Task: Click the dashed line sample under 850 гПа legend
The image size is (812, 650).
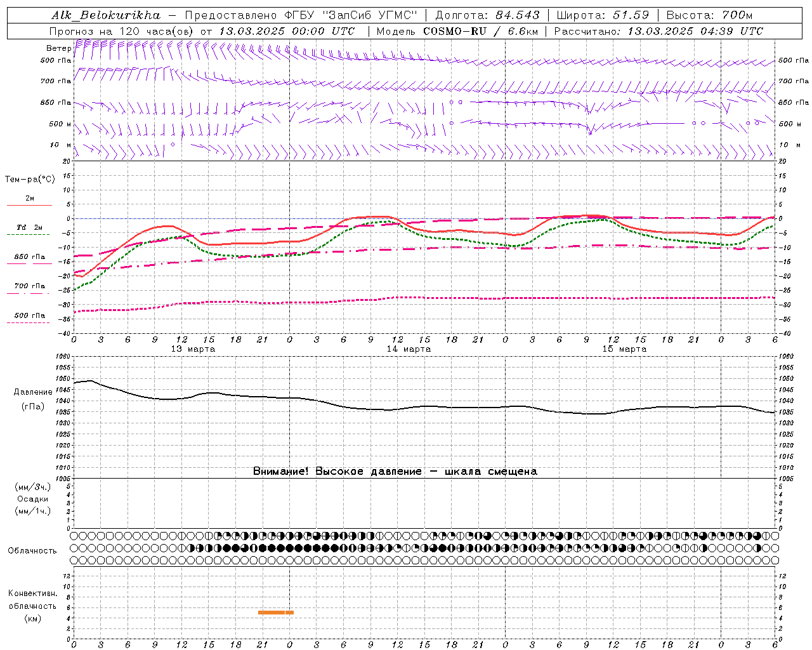Action: point(29,263)
